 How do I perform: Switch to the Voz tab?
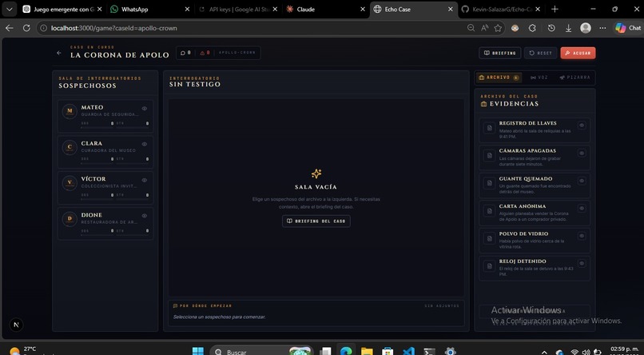539,78
